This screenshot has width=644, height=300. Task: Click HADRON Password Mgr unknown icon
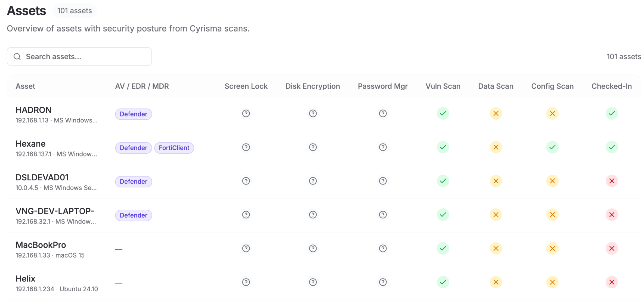pos(383,113)
